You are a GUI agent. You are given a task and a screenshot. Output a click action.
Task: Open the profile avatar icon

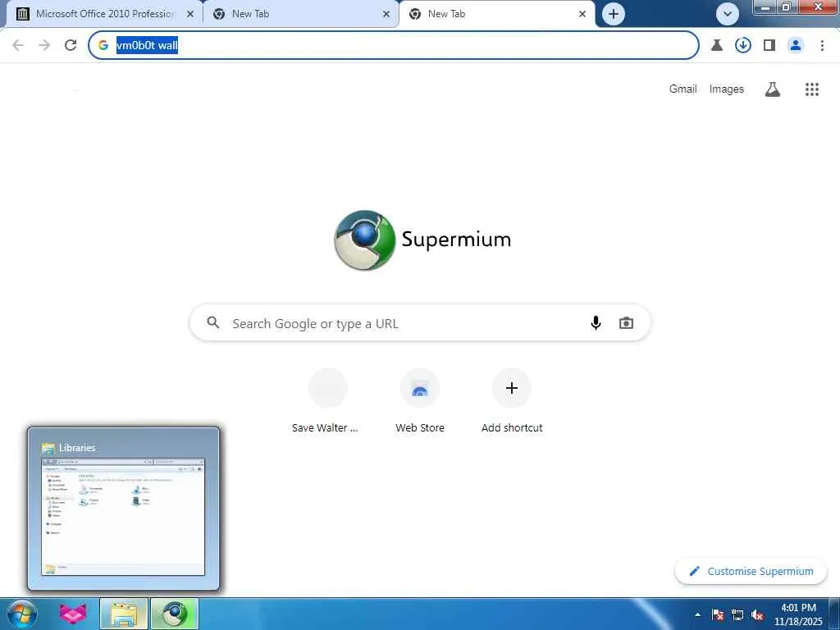point(796,46)
